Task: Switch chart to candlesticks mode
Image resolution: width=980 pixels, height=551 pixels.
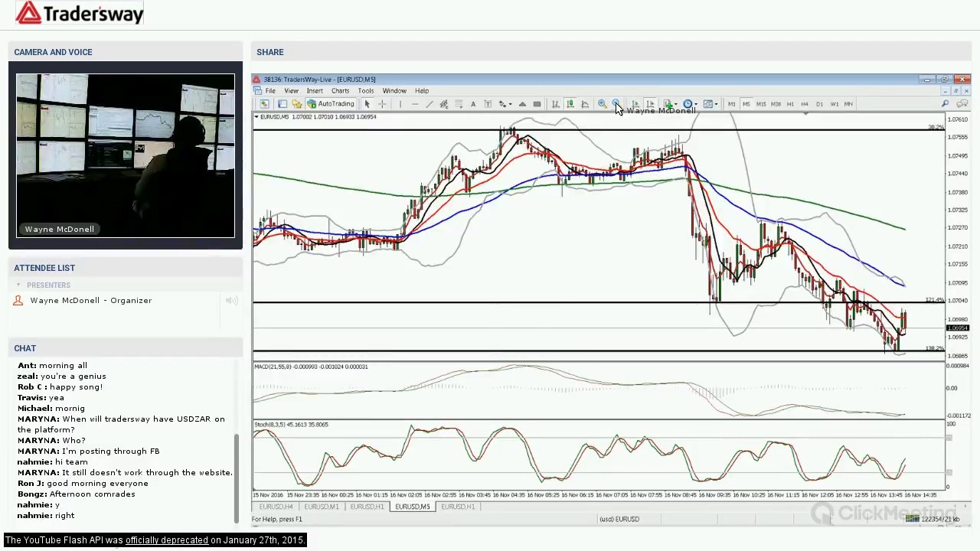Action: pos(570,103)
